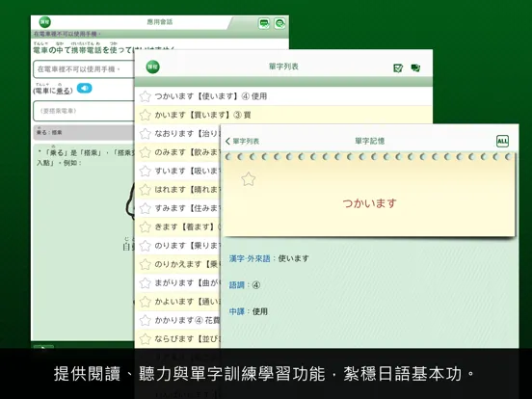Tap green round button in 單字列表 window
This screenshot has width=532, height=399.
coord(152,66)
